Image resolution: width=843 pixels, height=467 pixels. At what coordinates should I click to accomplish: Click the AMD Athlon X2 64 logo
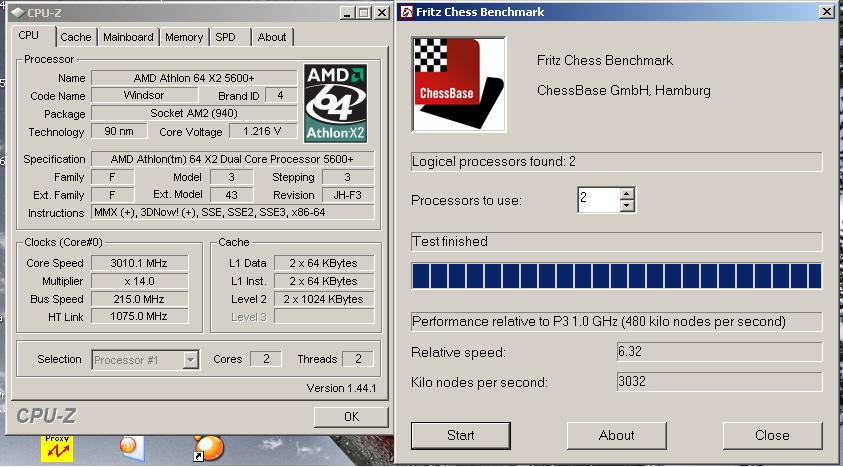click(x=335, y=103)
